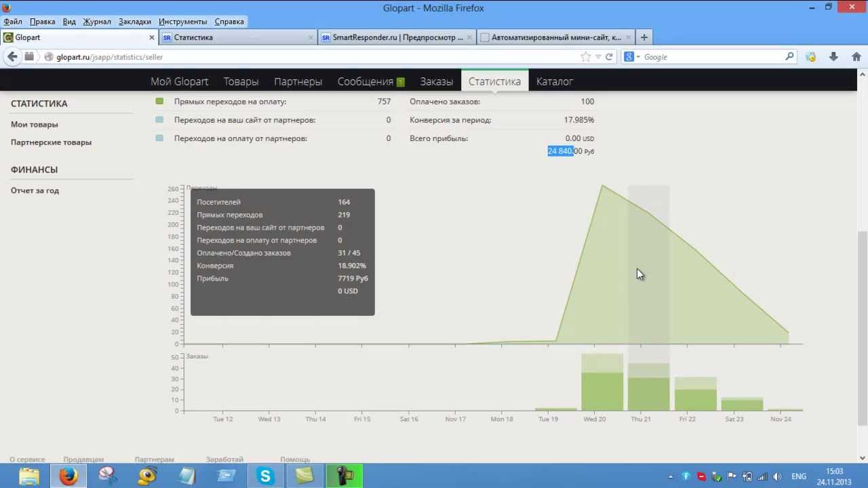Viewport: 868px width, 488px height.
Task: Click the search magnifier icon
Action: [x=789, y=57]
